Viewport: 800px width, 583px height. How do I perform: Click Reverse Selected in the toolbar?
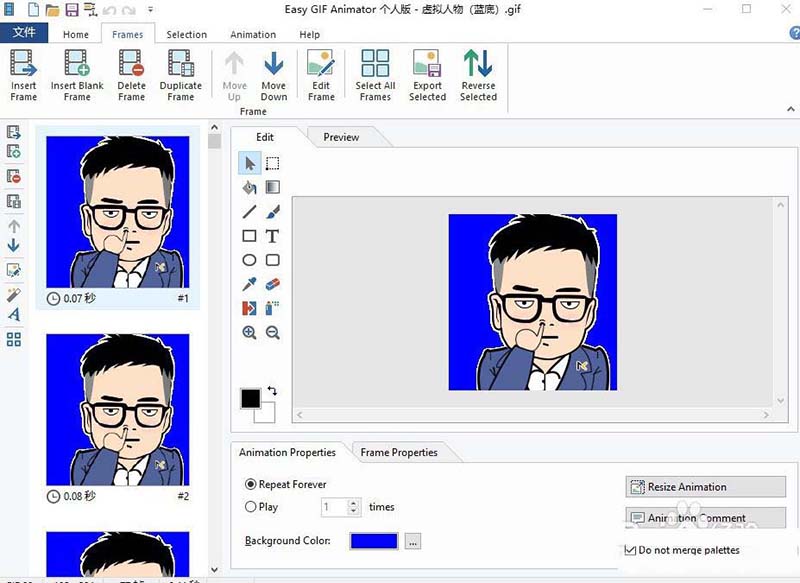(x=478, y=75)
